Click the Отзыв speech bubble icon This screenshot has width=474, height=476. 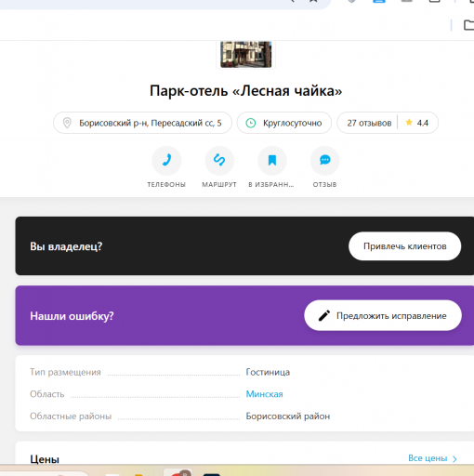tap(324, 160)
